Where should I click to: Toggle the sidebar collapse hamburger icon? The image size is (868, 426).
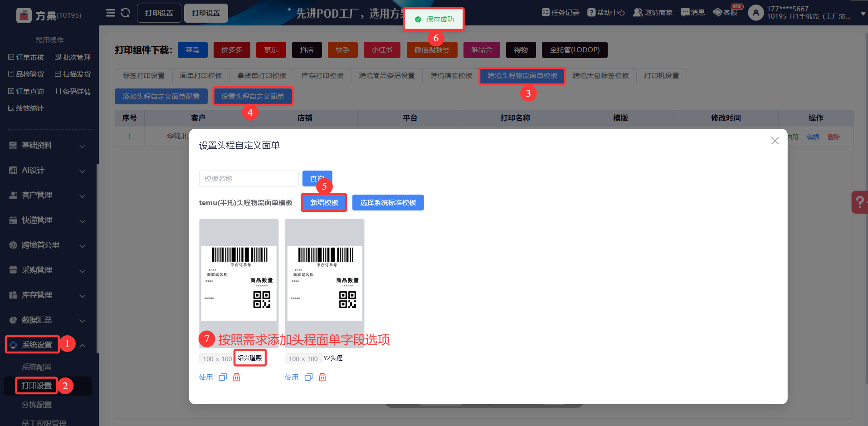[111, 13]
